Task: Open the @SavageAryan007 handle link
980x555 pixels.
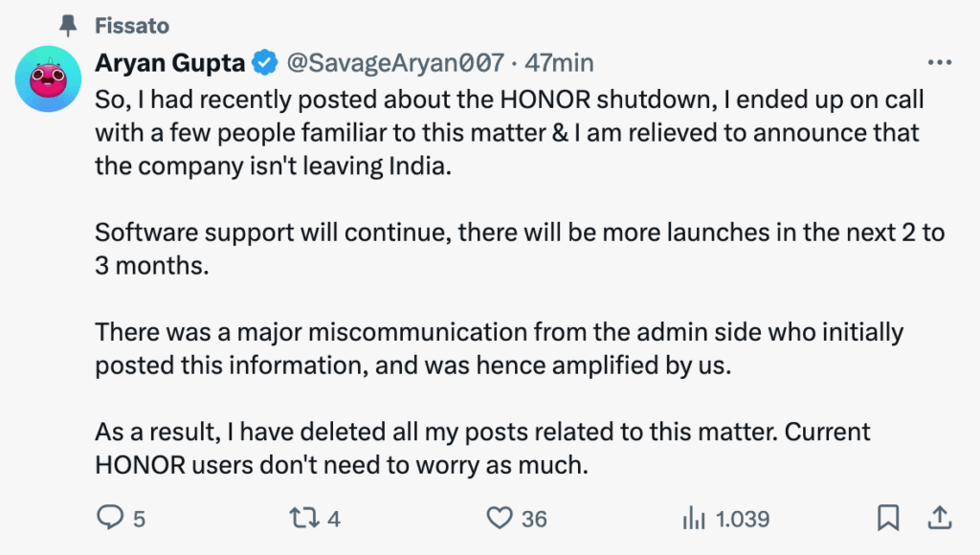Action: coord(395,63)
